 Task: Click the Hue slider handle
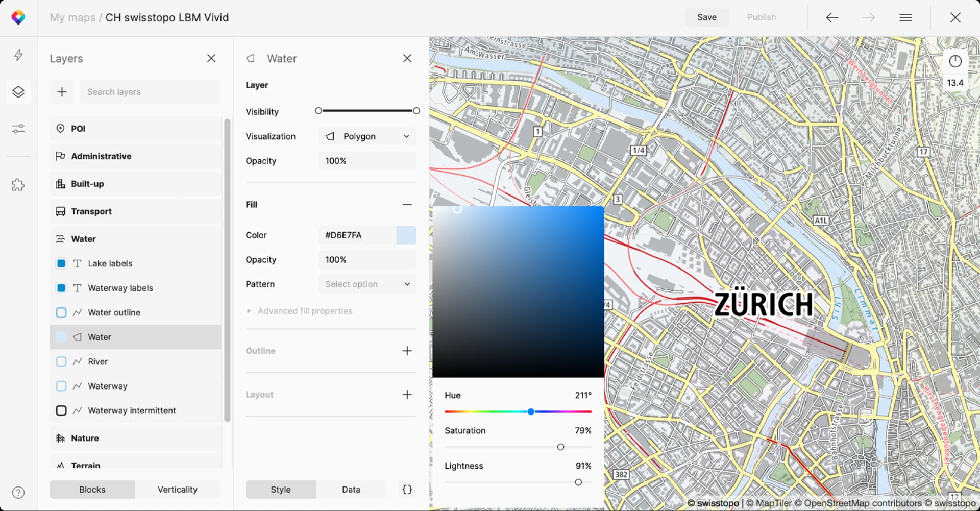[531, 411]
